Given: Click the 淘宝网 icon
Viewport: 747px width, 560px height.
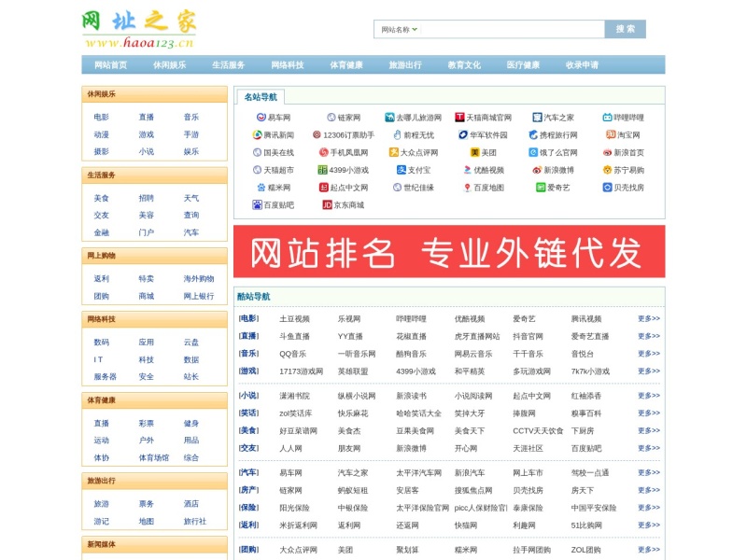Looking at the screenshot, I should click(x=611, y=134).
